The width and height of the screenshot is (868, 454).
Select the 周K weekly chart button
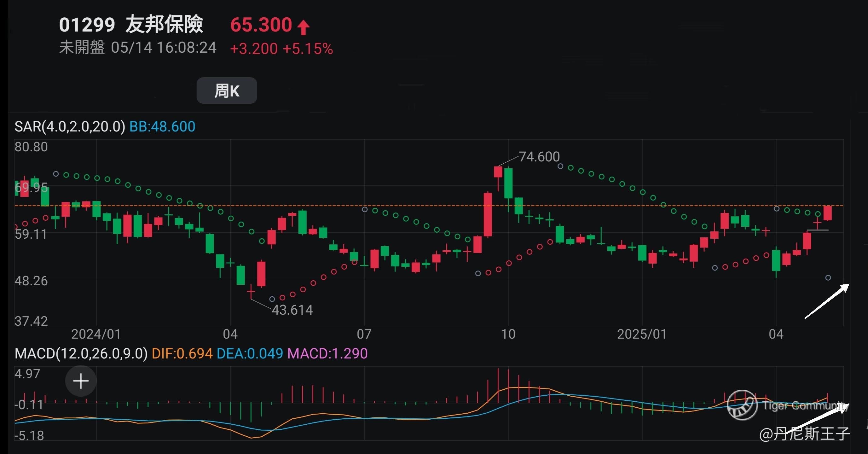tap(227, 91)
